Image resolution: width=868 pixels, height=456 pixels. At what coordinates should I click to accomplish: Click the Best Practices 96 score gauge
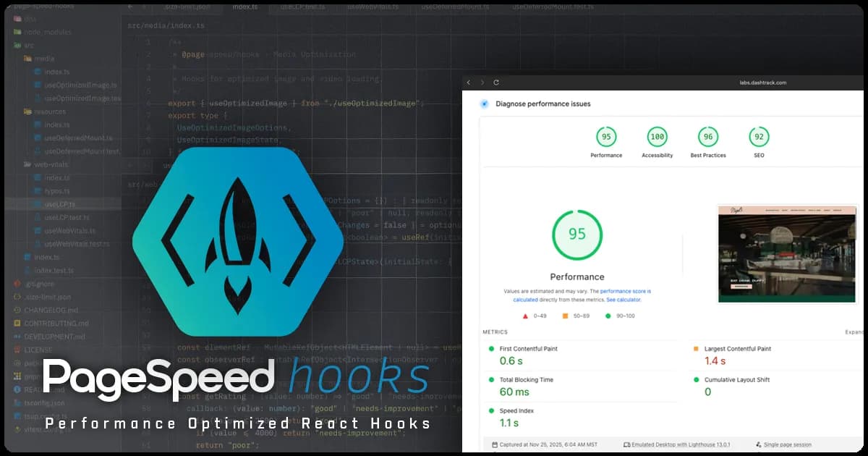(x=707, y=136)
